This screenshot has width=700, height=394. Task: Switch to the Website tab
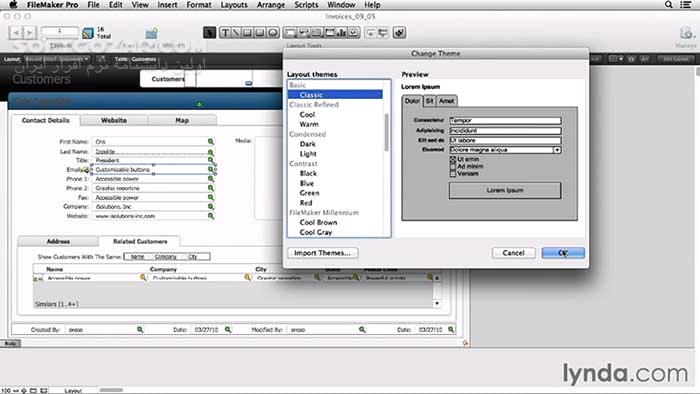114,120
